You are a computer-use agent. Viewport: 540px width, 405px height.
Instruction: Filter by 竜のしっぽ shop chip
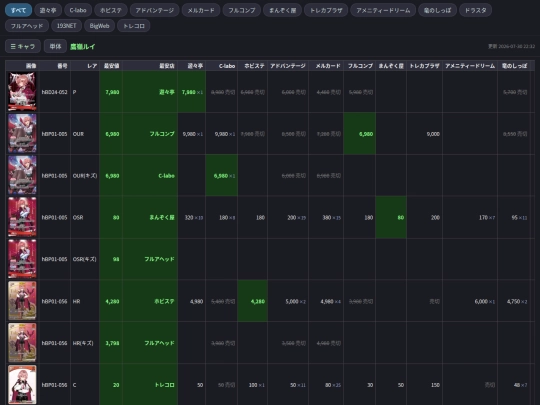point(437,10)
